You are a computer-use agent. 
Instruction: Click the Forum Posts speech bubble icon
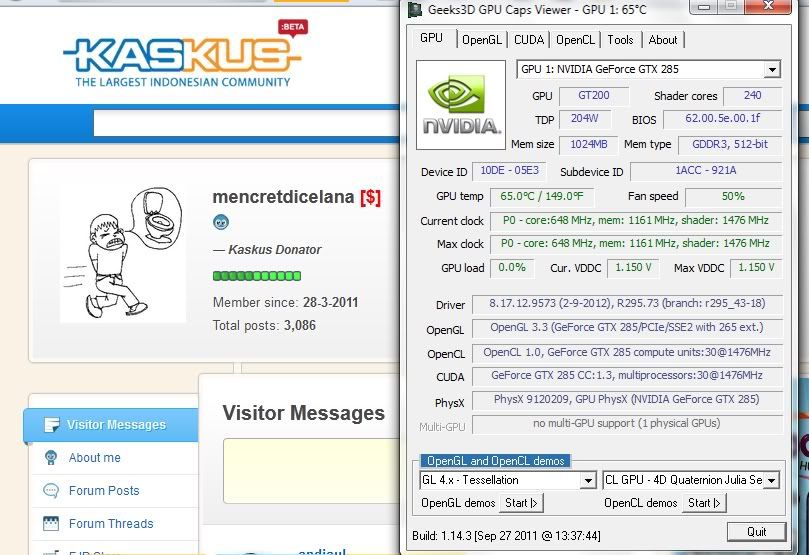[51, 491]
